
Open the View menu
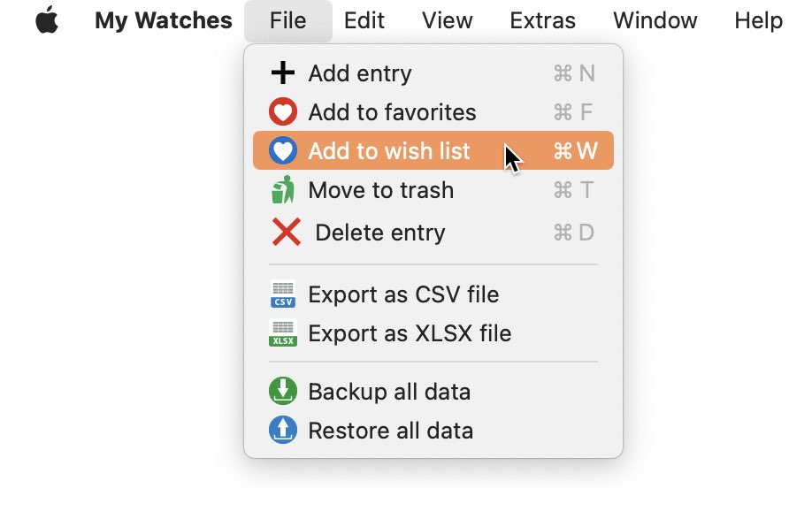click(447, 20)
